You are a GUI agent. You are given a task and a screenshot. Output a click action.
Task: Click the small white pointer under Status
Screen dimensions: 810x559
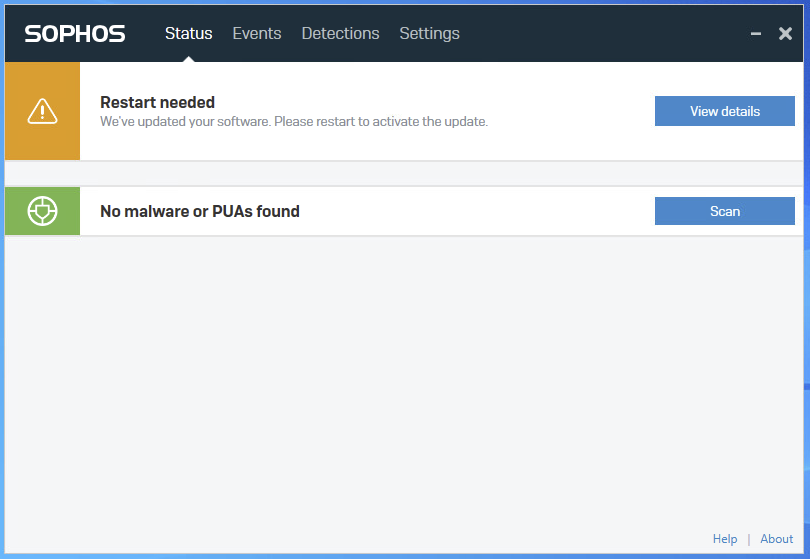point(189,59)
